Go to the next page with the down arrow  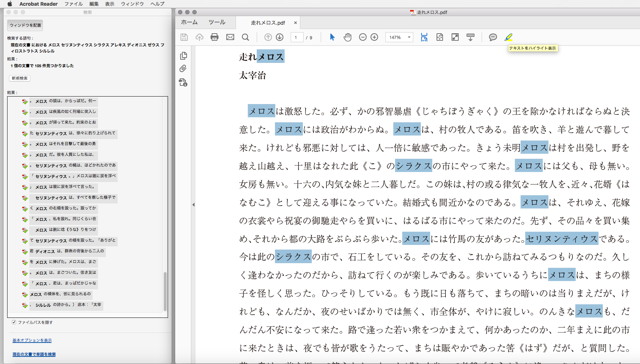[280, 37]
